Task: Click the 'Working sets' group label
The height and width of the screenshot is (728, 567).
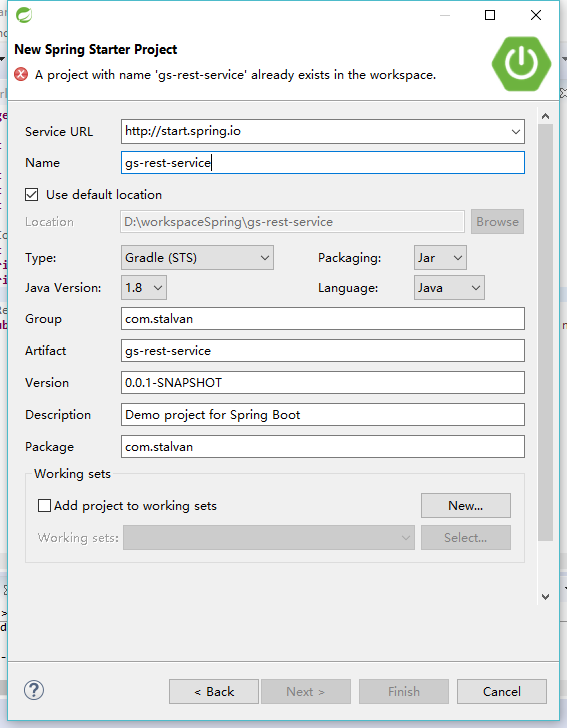Action: point(72,474)
